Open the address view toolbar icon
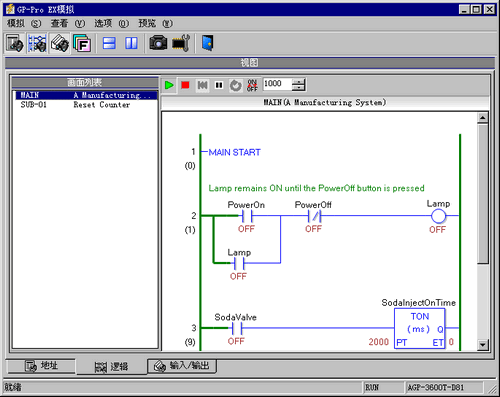The width and height of the screenshot is (500, 397). pyautogui.click(x=14, y=43)
